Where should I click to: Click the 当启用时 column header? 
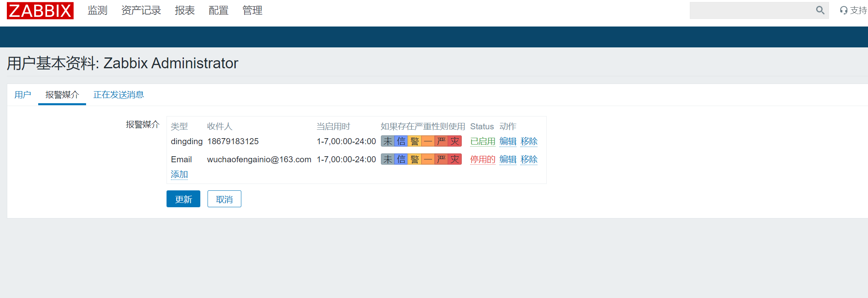pyautogui.click(x=333, y=127)
